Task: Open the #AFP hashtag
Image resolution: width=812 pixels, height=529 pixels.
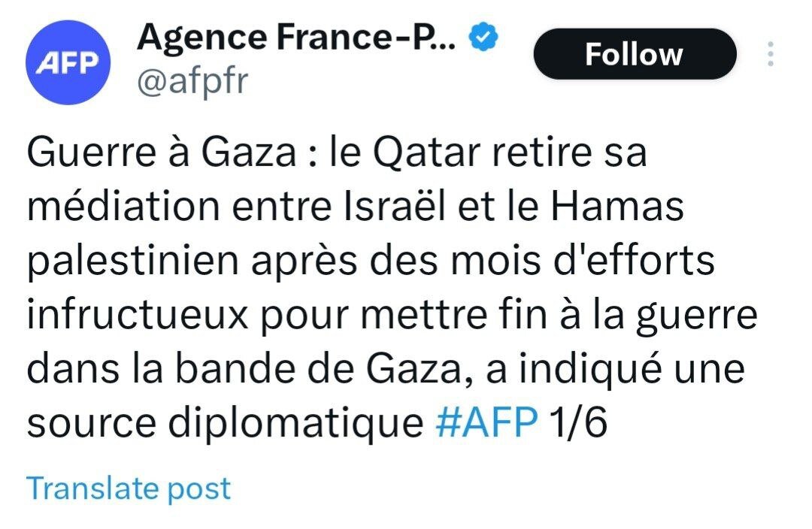Action: (x=487, y=425)
